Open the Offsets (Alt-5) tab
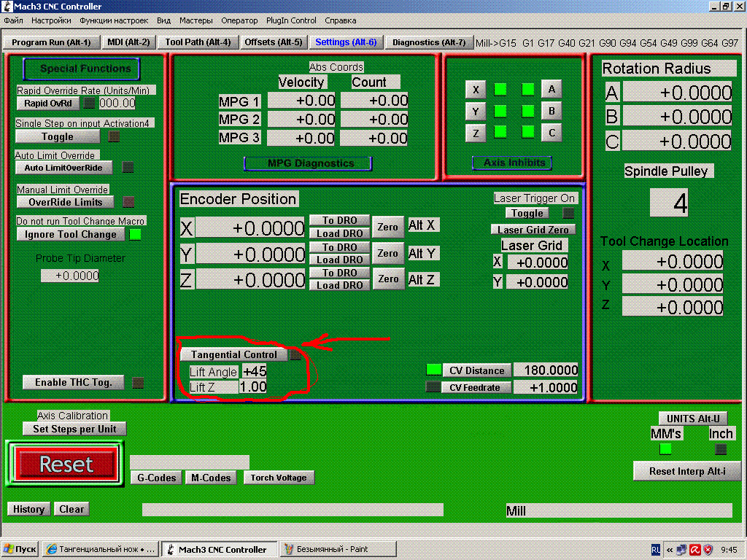The image size is (747, 560). coord(274,42)
